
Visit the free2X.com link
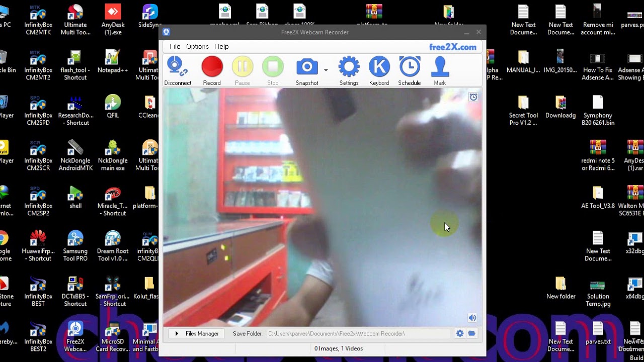(453, 47)
